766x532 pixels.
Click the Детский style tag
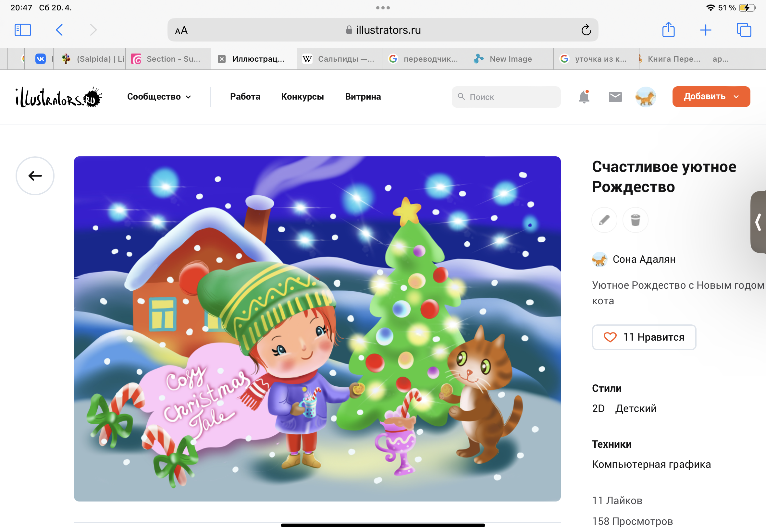635,408
